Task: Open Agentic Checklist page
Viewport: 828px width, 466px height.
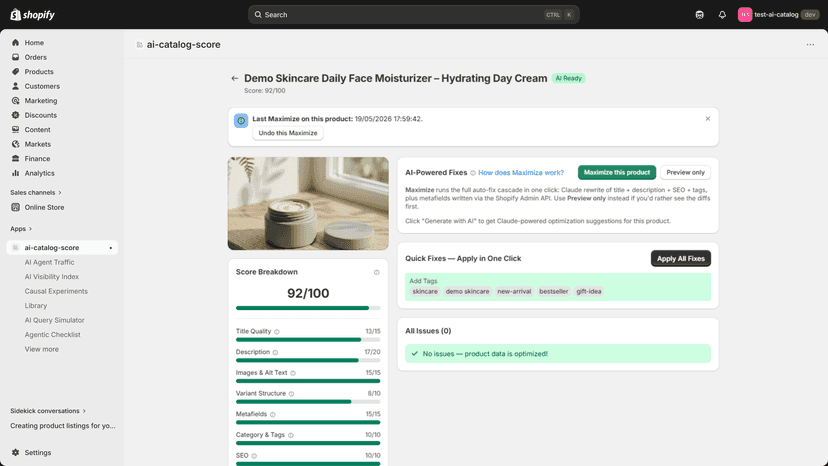Action: tap(52, 334)
